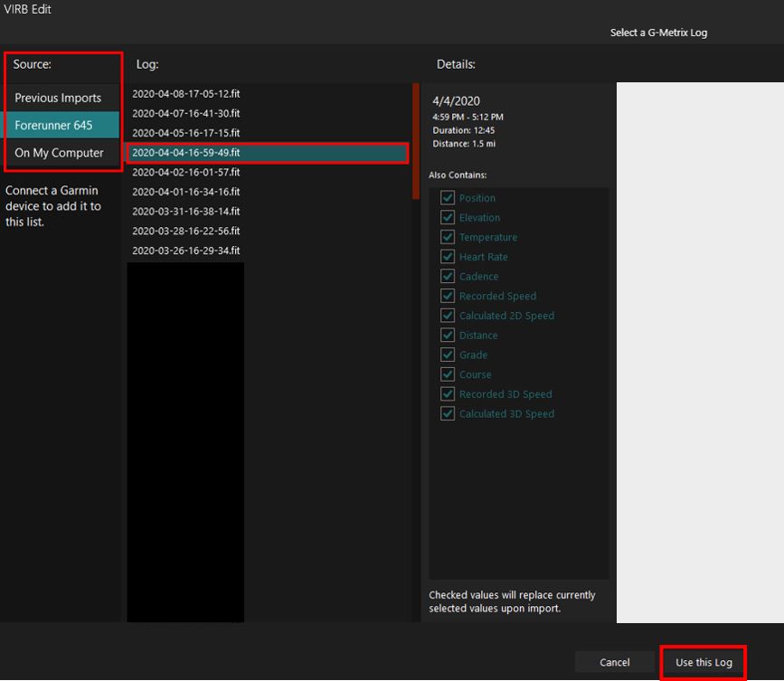Screen dimensions: 784x681
Task: Click the 4:59 PM - 5:12 PM time range
Action: 468,117
